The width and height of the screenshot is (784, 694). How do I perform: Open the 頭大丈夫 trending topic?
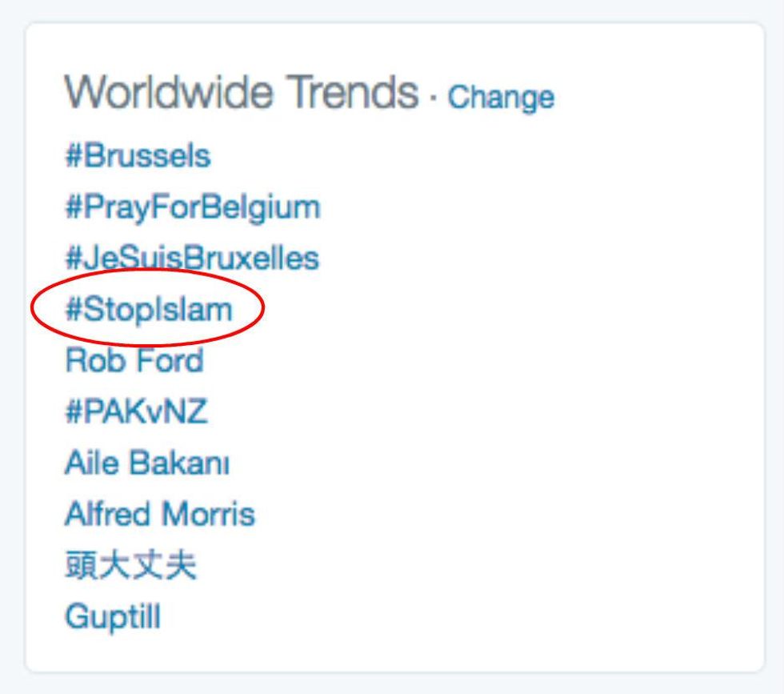131,565
